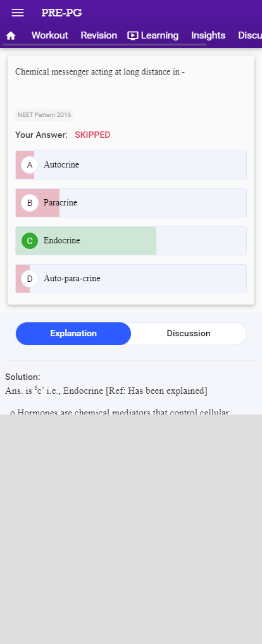Screen dimensions: 262x644
Task: Click the nav bar scroll indicator line
Action: pyautogui.click(x=104, y=44)
